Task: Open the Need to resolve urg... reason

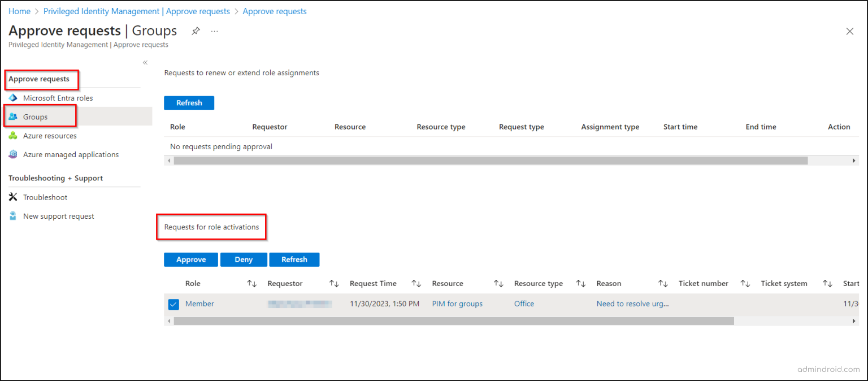Action: click(x=632, y=304)
